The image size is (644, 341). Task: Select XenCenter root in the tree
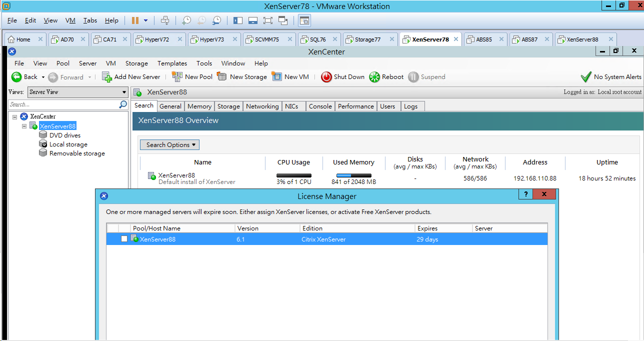point(42,116)
